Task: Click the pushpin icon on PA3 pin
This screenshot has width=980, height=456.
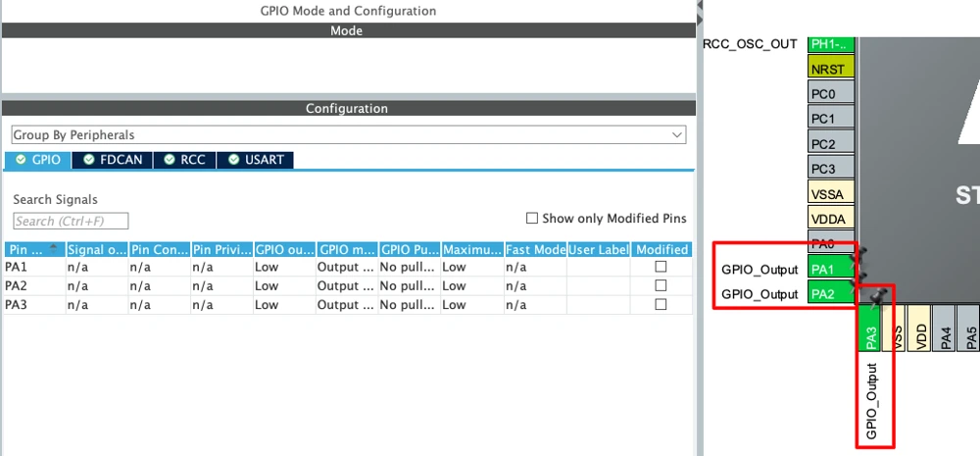Action: coord(878,296)
